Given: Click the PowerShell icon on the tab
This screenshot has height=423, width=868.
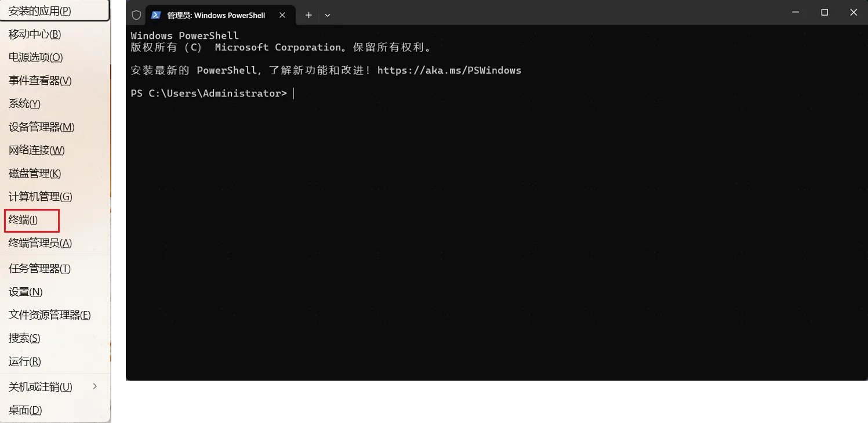Looking at the screenshot, I should [x=156, y=15].
